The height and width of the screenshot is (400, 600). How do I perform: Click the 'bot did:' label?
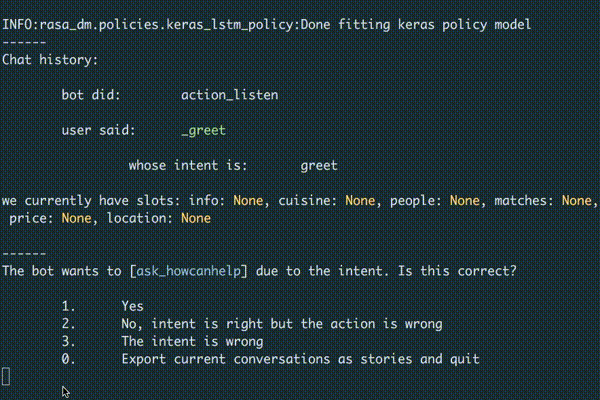pyautogui.click(x=91, y=95)
